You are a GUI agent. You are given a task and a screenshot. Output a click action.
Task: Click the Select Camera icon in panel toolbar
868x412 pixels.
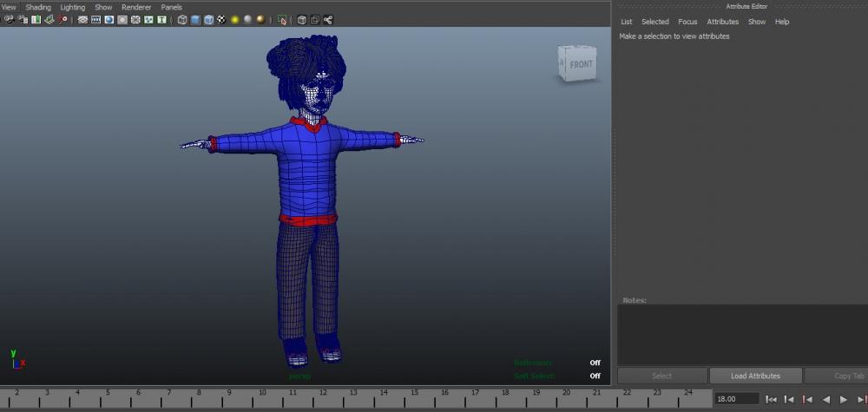[10, 19]
